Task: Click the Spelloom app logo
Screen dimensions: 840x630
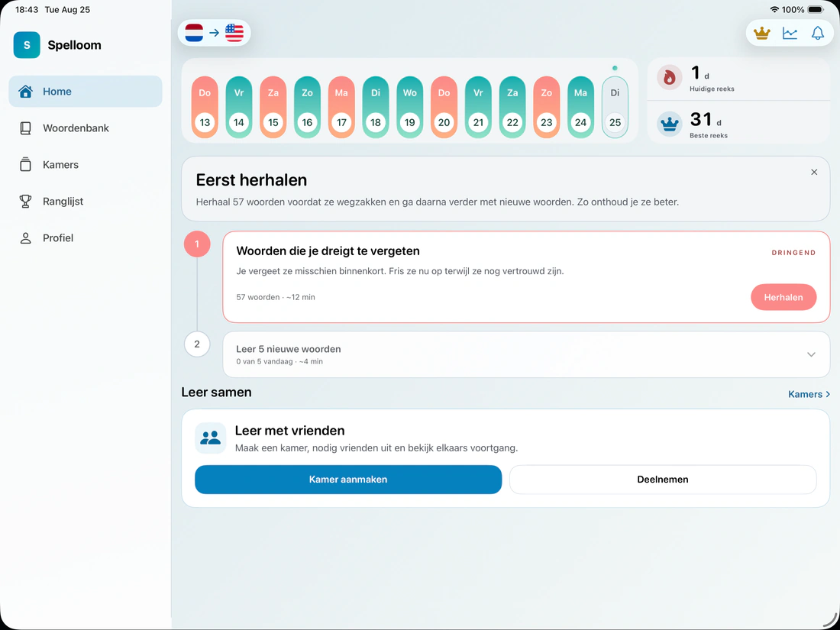Action: coord(27,45)
